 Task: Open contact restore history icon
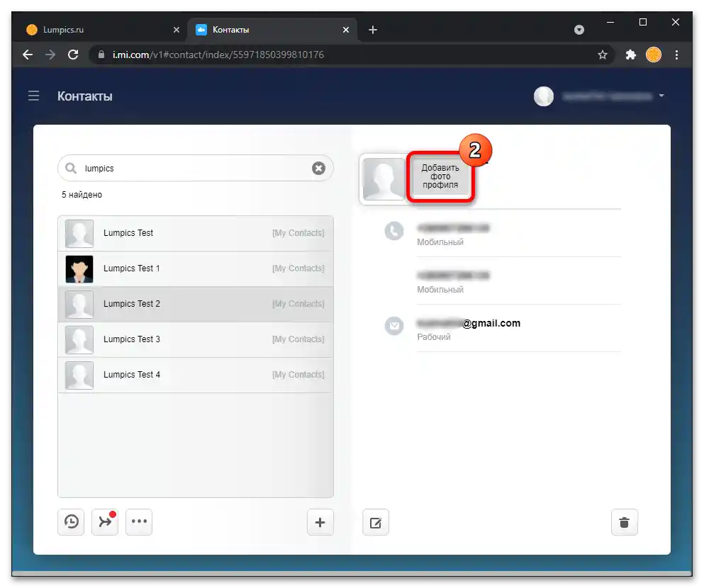coord(71,521)
